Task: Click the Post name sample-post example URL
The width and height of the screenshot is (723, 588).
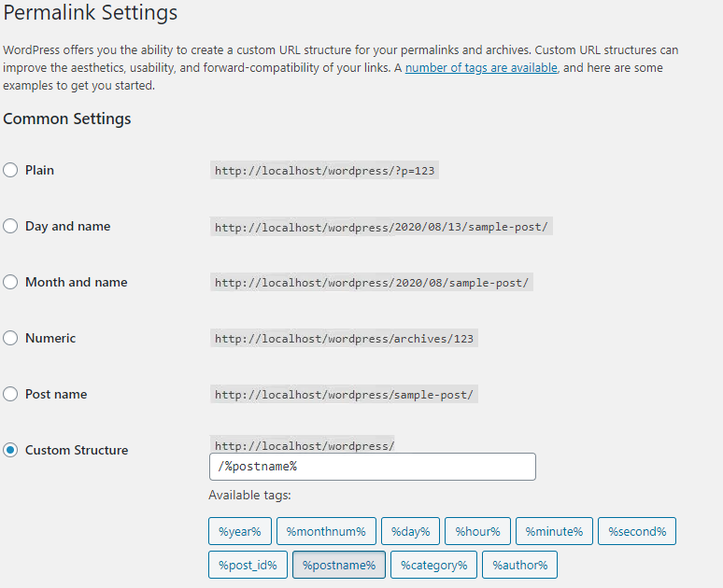Action: pyautogui.click(x=344, y=395)
